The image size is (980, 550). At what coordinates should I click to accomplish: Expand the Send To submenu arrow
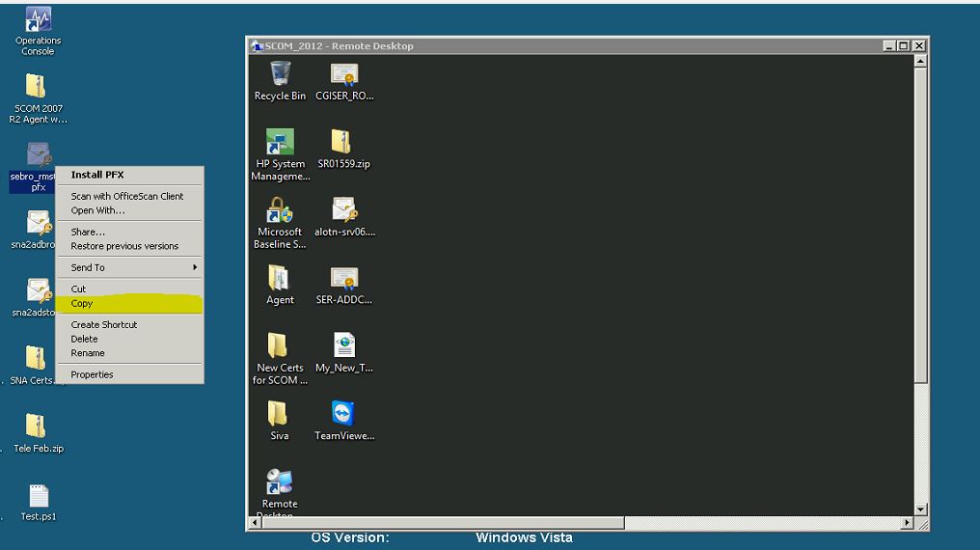(x=195, y=267)
